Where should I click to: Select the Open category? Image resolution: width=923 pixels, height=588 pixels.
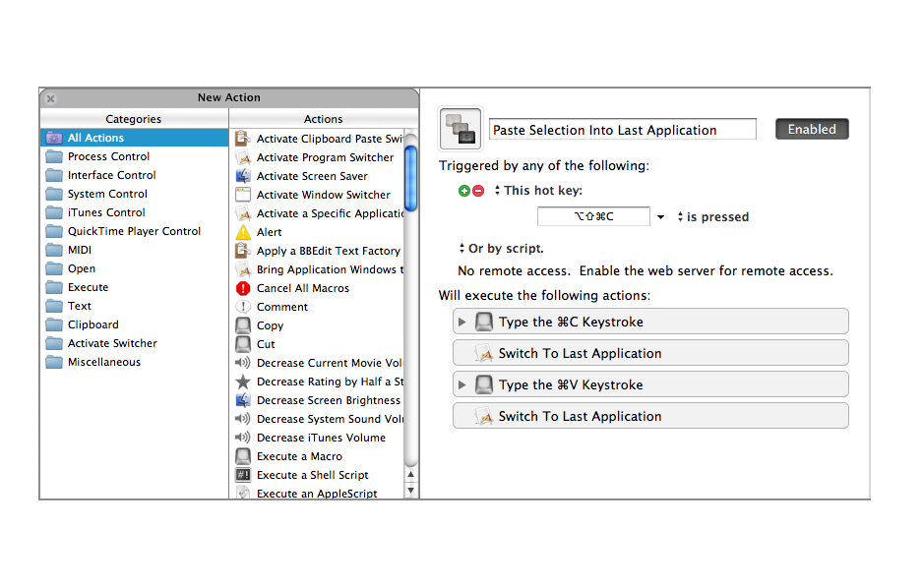point(134,268)
